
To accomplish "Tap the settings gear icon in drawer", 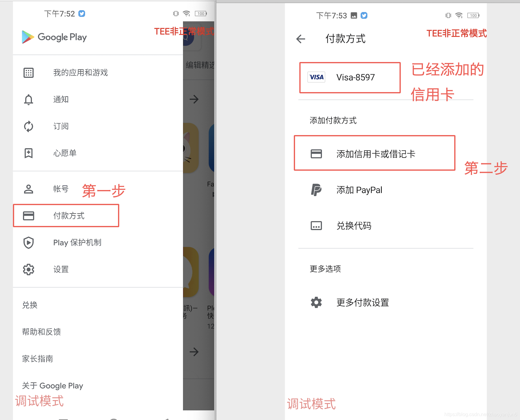I will 29,269.
